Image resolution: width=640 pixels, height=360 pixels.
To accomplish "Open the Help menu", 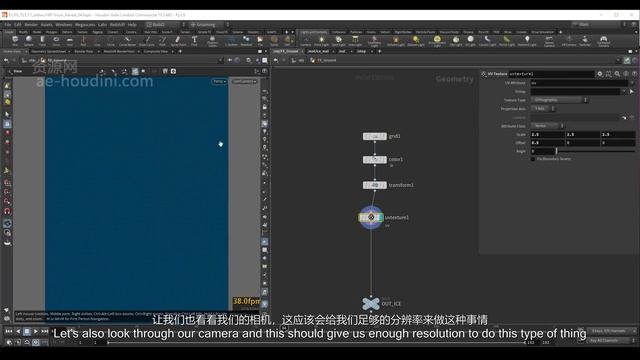I will click(132, 24).
